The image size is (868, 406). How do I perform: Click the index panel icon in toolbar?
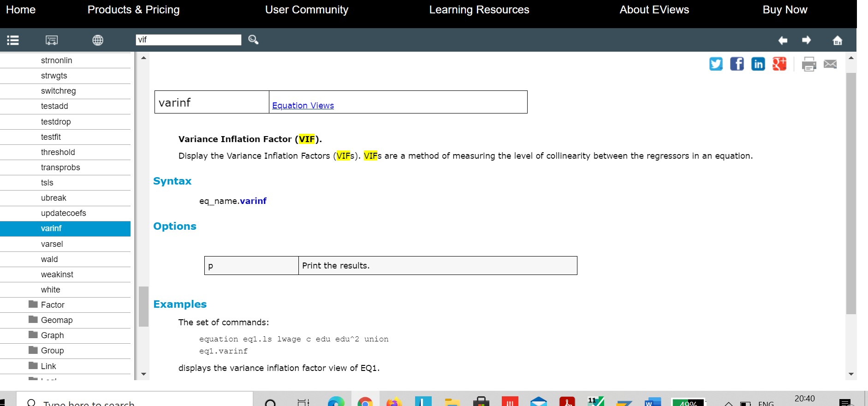click(x=52, y=40)
